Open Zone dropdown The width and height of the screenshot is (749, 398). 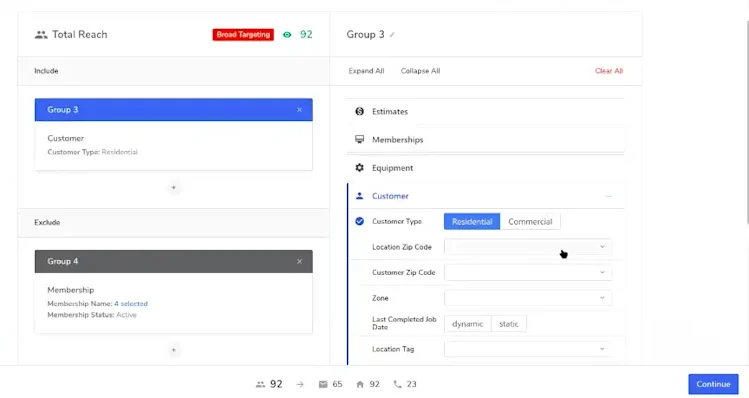pos(528,298)
